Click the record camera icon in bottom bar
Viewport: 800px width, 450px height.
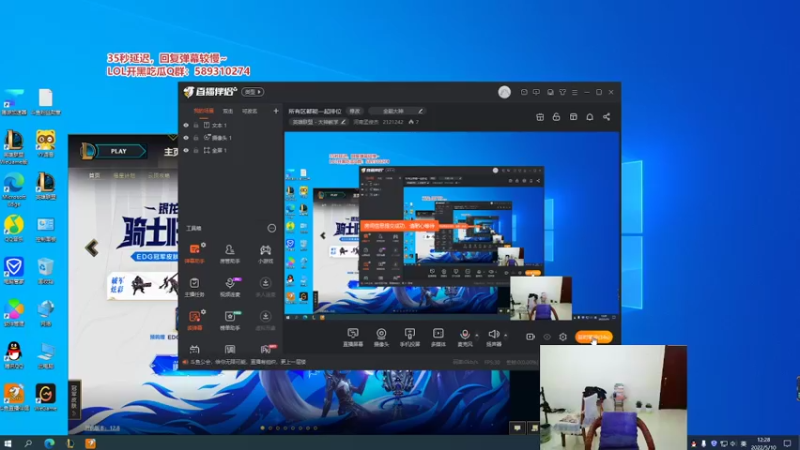pos(530,337)
